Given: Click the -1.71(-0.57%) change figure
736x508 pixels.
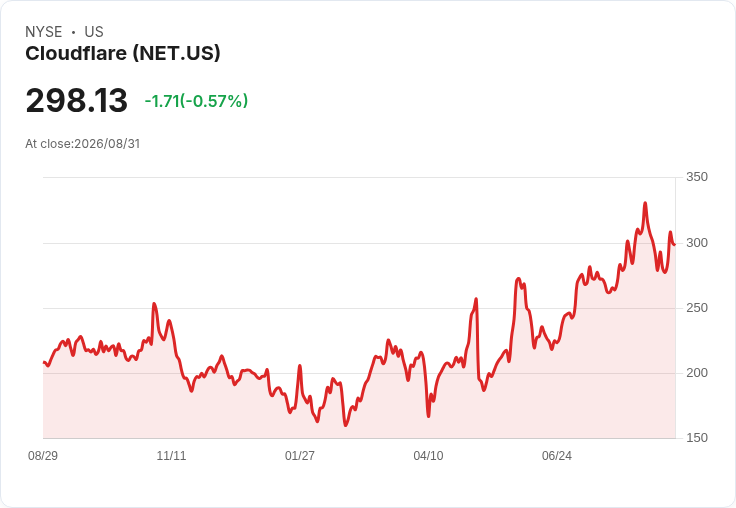Looking at the screenshot, I should (196, 101).
